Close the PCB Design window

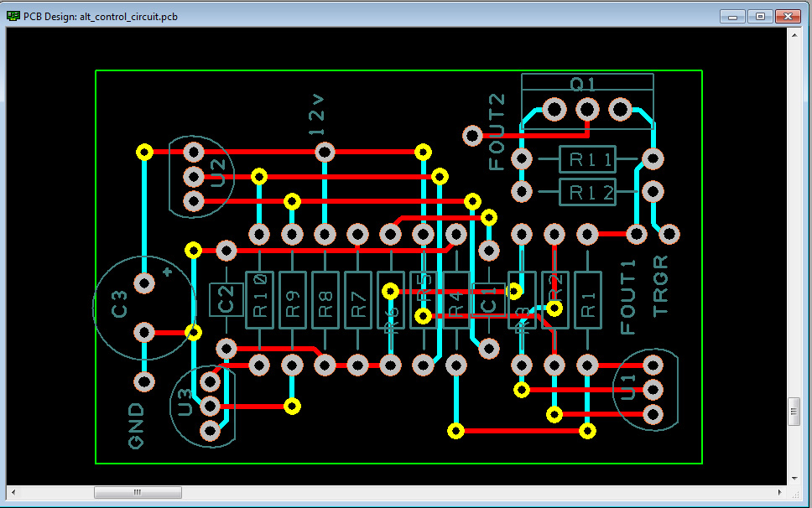click(788, 16)
